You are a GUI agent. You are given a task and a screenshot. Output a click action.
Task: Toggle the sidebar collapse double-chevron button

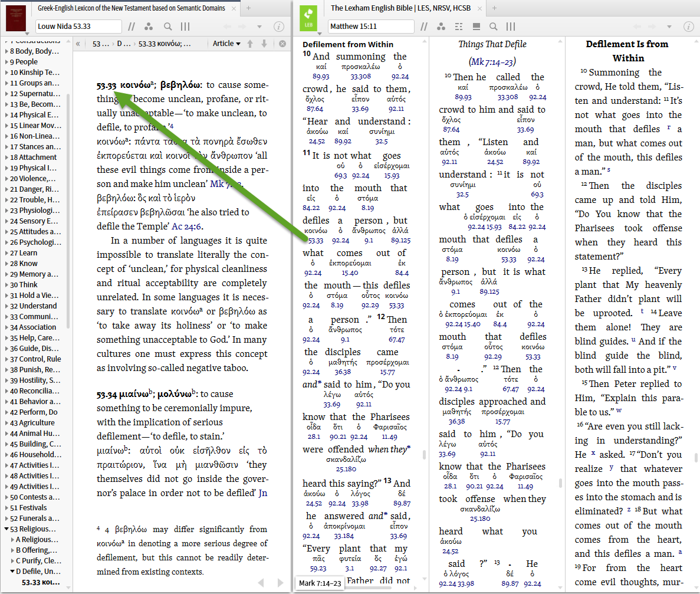click(77, 44)
